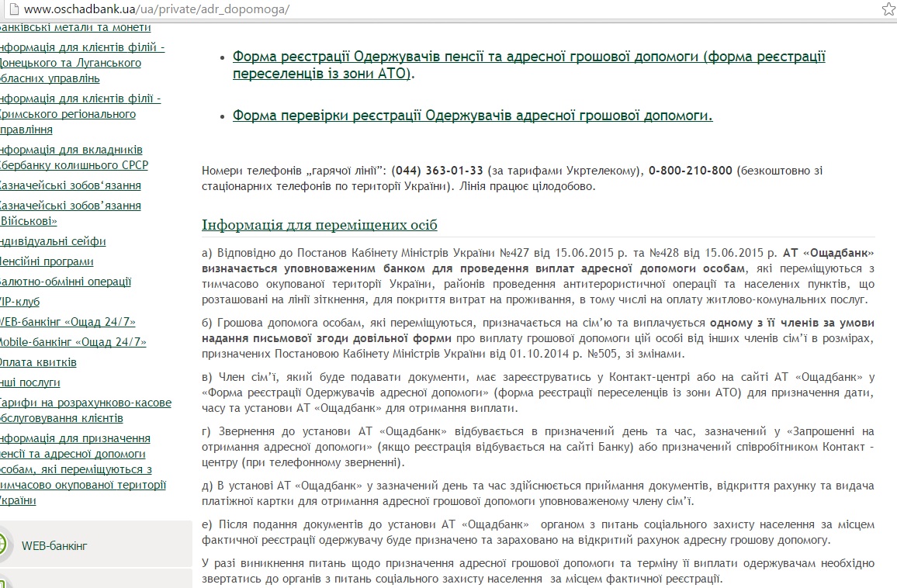The height and width of the screenshot is (588, 897).
Task: Open info for Donetsk and Luhansk branch clients
Action: [x=82, y=62]
